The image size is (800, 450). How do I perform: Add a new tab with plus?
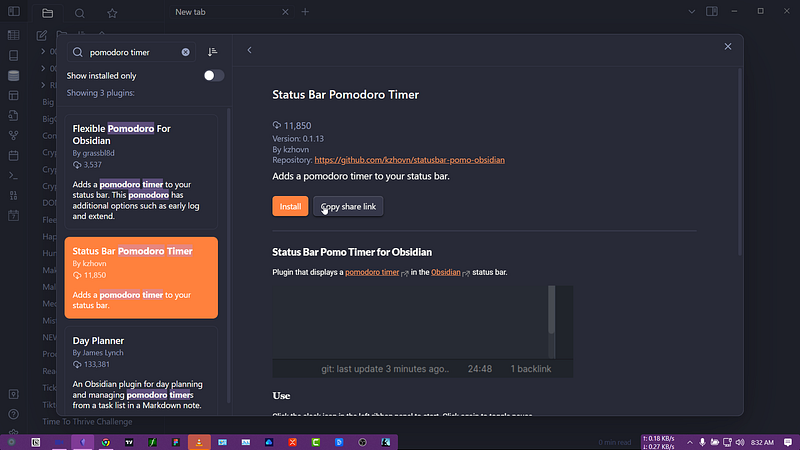tap(305, 12)
